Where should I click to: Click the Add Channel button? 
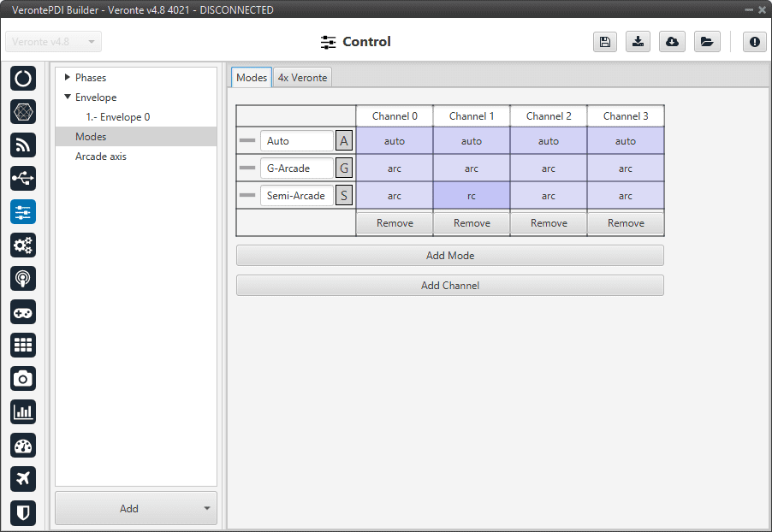pyautogui.click(x=450, y=286)
